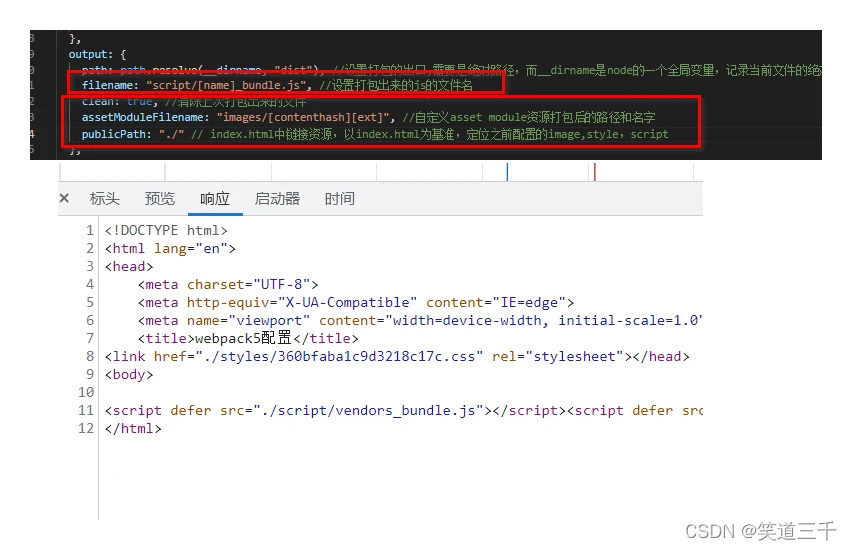Screen dimensions: 852x550
Task: Click the viewport meta tag line
Action: (x=420, y=320)
